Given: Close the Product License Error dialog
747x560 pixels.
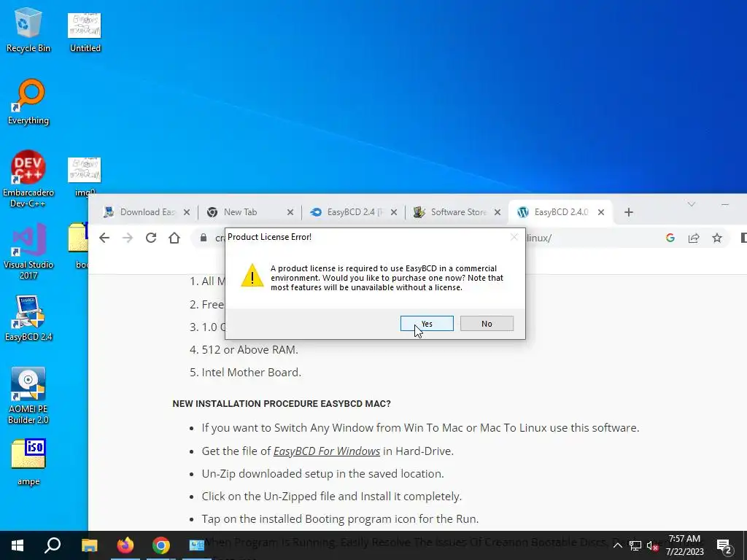Looking at the screenshot, I should [x=514, y=237].
